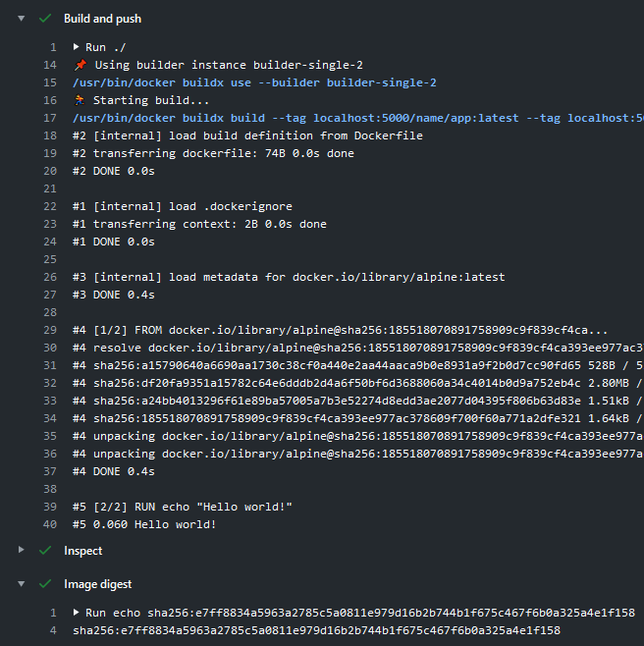Click the green checkmark beside Inspect
This screenshot has height=646, width=644.
(x=45, y=551)
